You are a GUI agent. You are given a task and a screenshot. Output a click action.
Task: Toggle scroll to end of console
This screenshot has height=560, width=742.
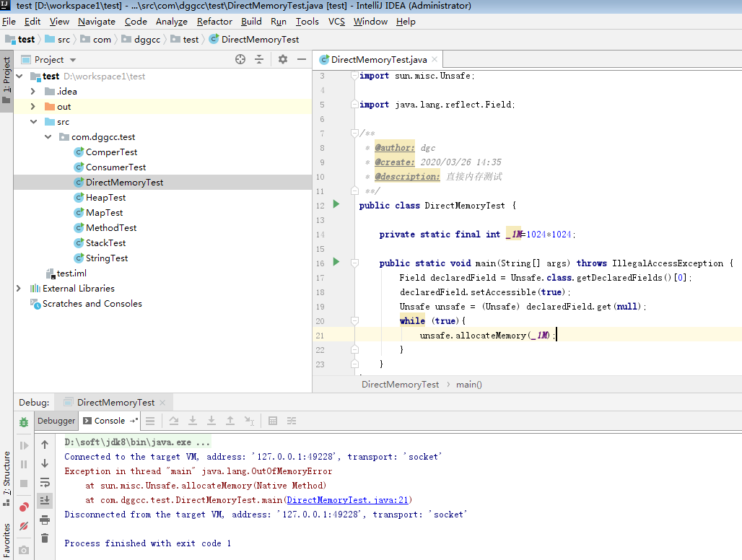[45, 500]
